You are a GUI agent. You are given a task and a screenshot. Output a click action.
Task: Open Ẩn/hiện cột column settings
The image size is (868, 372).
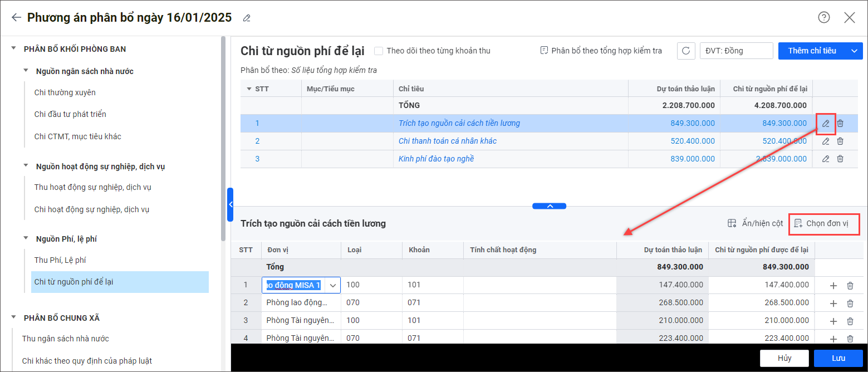756,223
